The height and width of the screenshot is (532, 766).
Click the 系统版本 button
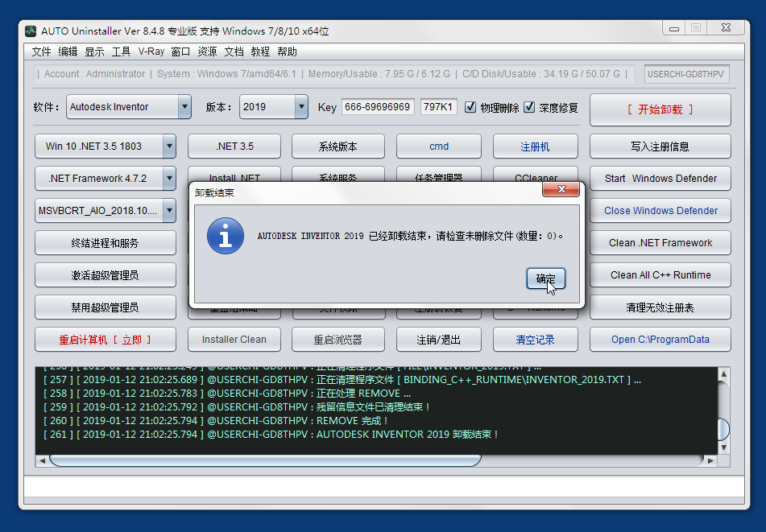tap(338, 146)
